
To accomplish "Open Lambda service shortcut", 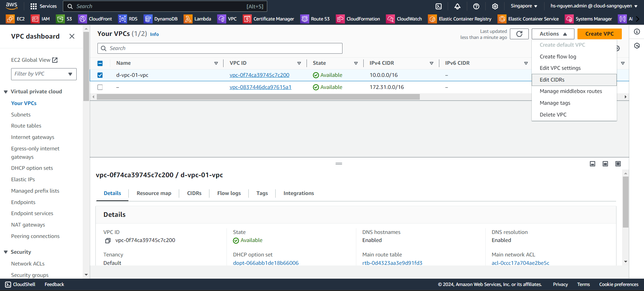I will 198,19.
